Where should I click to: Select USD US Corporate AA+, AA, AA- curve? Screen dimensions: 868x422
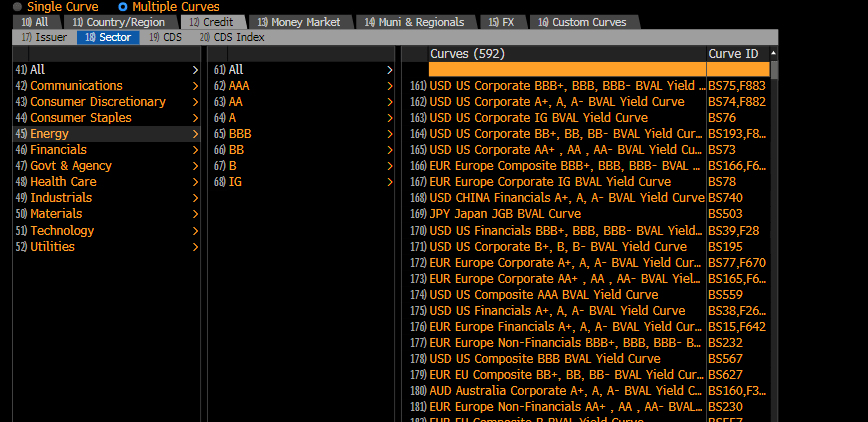pos(567,150)
